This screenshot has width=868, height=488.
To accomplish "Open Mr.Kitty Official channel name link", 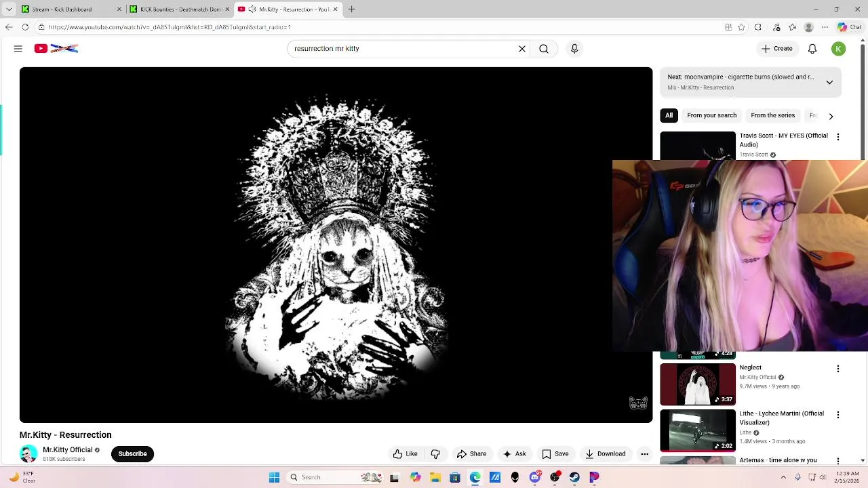I will (67, 450).
